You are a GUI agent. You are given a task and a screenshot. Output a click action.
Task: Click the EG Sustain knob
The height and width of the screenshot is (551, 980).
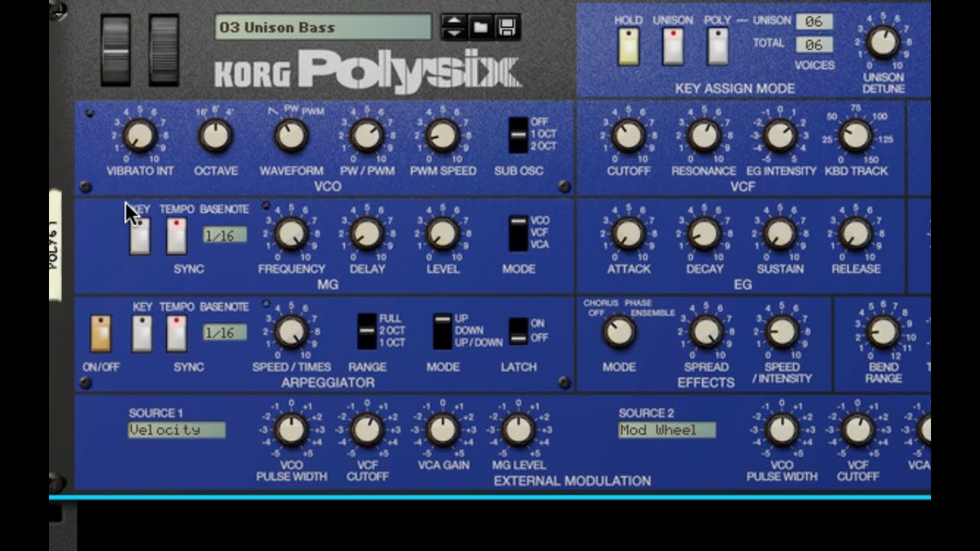779,233
